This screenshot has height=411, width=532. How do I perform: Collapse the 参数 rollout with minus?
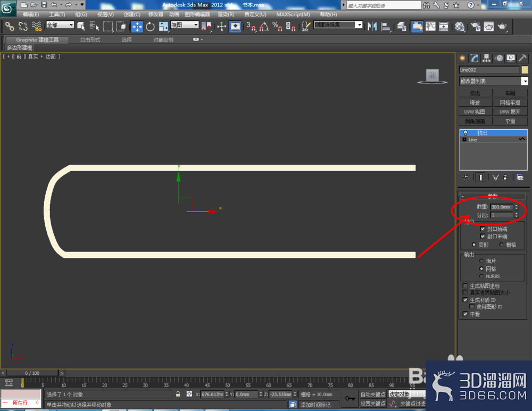[462, 196]
